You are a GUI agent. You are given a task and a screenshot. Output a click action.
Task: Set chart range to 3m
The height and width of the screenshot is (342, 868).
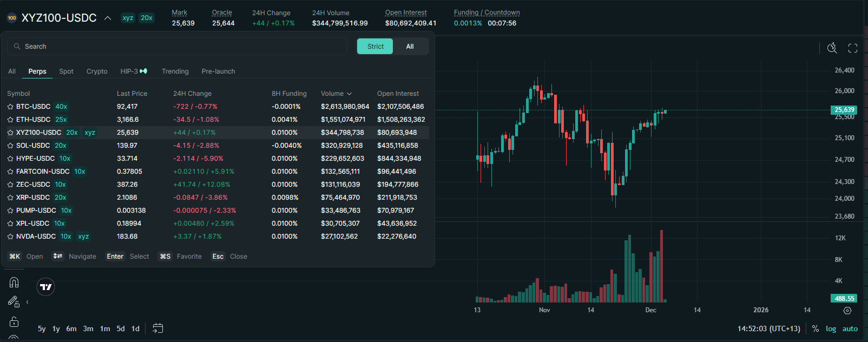pyautogui.click(x=88, y=328)
